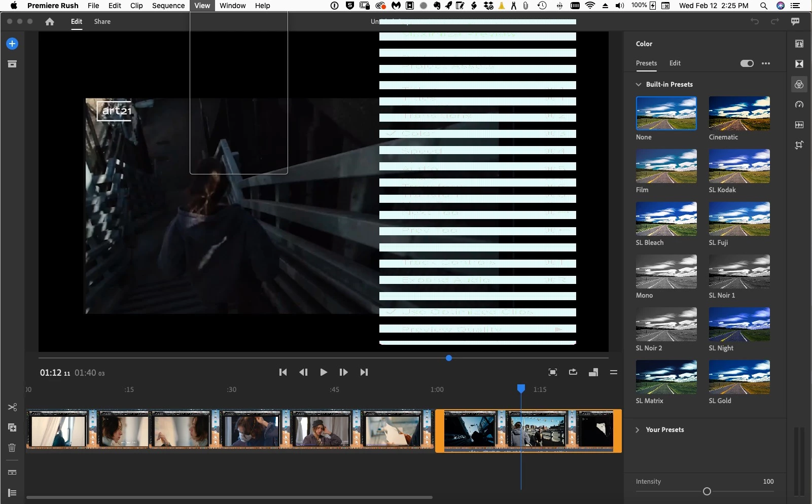Screen dimensions: 812x504
Task: Open the File menu
Action: pos(93,6)
